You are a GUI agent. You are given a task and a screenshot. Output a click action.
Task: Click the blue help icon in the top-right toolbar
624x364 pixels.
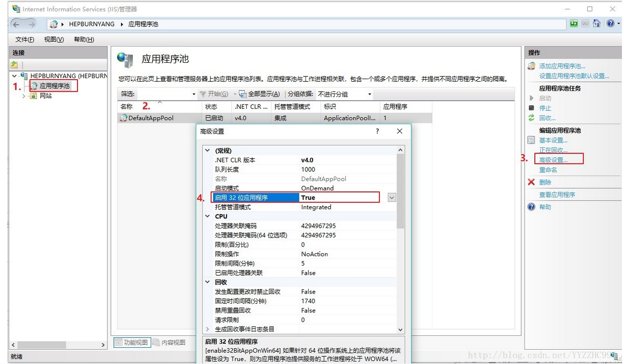pyautogui.click(x=610, y=23)
